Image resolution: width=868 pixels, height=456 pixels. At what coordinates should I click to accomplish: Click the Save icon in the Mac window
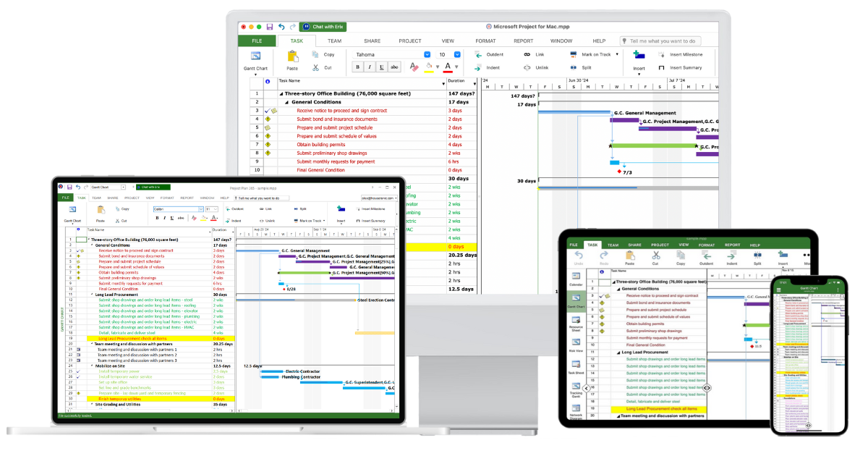(x=270, y=27)
